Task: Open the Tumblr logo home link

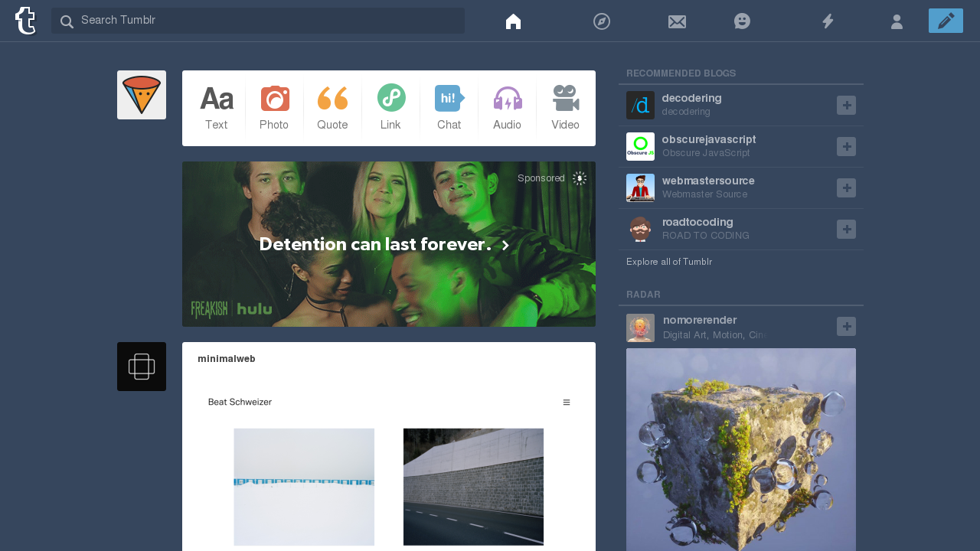Action: pyautogui.click(x=25, y=21)
